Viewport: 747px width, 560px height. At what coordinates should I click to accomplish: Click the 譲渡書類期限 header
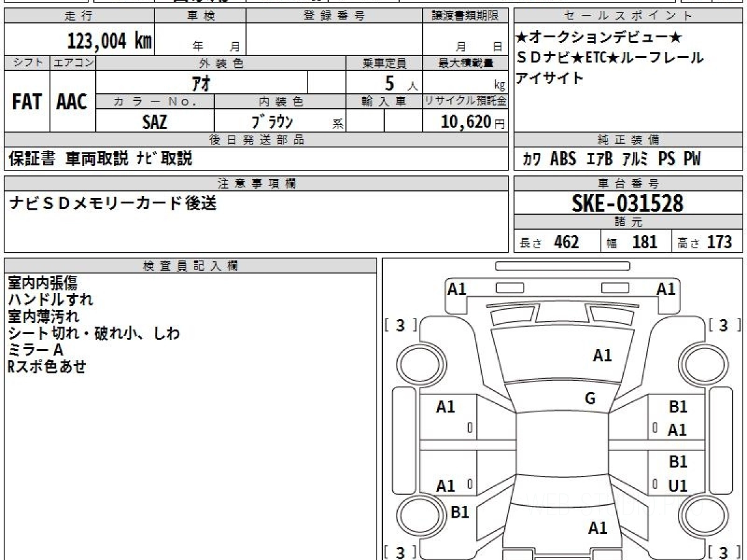[x=466, y=16]
